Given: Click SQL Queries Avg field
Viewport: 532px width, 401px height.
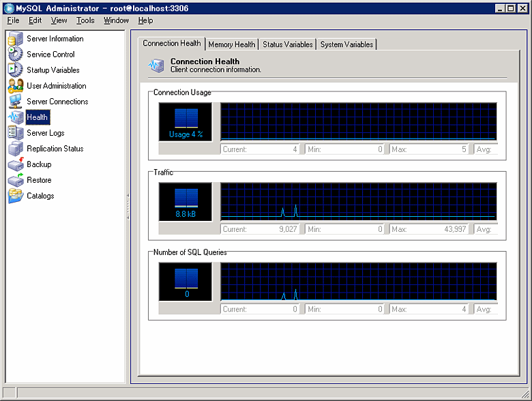Looking at the screenshot, I should pos(486,309).
